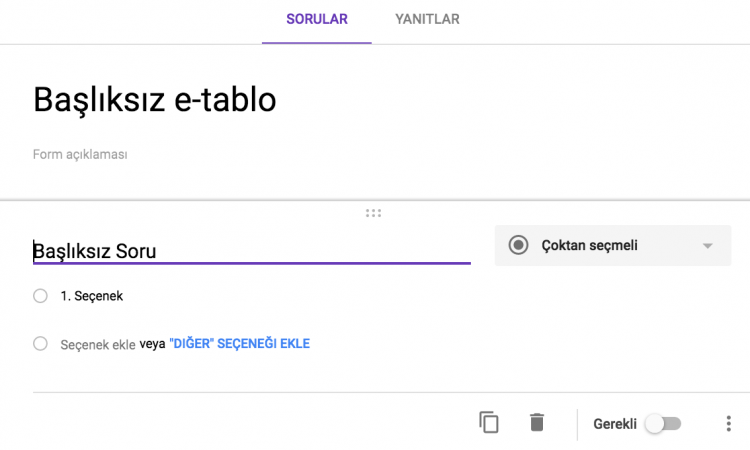The height and width of the screenshot is (450, 750).
Task: Edit the 1. Seçenek option text
Action: click(91, 296)
